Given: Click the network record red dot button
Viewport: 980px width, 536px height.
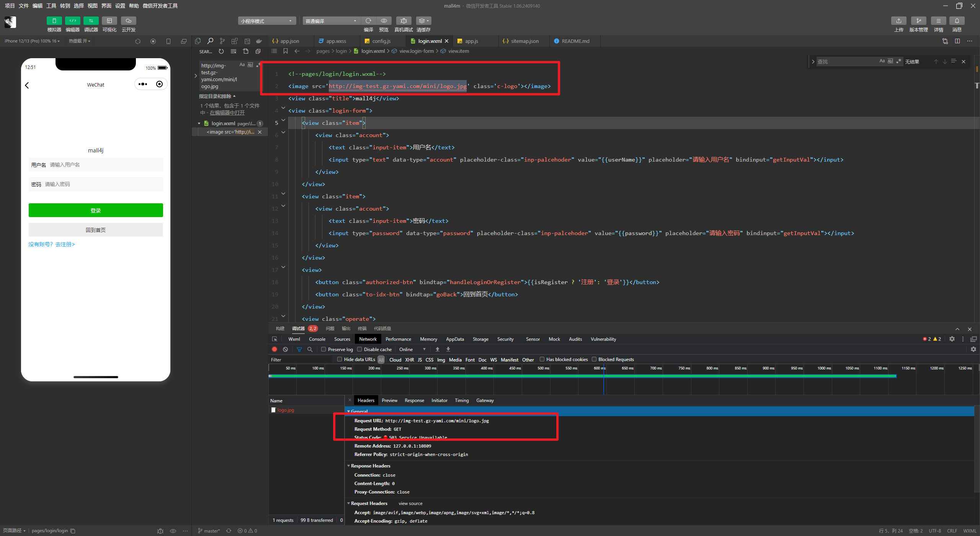Looking at the screenshot, I should 274,349.
